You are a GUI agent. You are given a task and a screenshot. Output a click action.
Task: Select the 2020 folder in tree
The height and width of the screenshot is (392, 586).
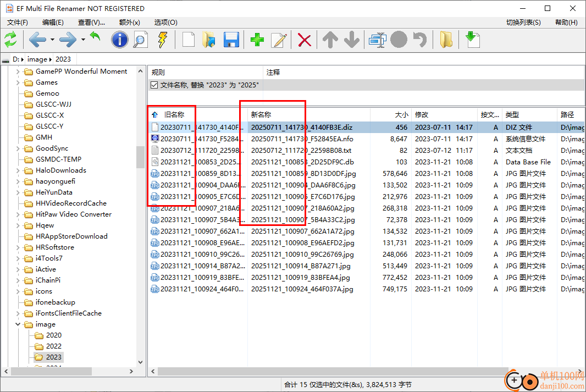pyautogui.click(x=54, y=335)
